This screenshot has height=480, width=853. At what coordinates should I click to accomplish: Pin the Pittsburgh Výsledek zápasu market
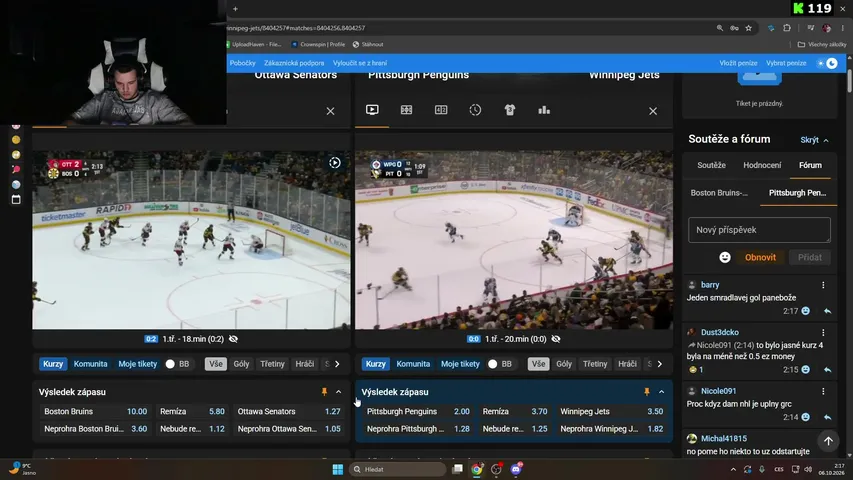coord(647,392)
